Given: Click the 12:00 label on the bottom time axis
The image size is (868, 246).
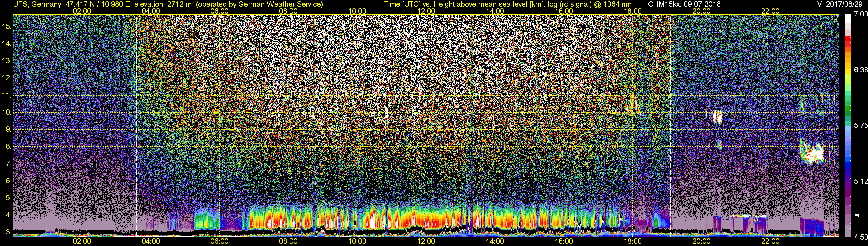Looking at the screenshot, I should pyautogui.click(x=426, y=241).
